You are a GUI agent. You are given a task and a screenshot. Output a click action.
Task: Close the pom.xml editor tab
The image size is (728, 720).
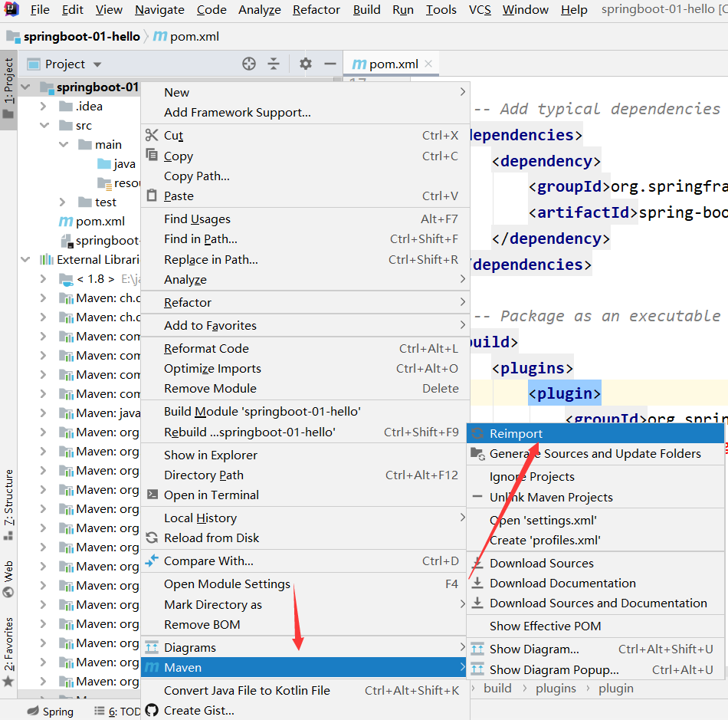428,64
